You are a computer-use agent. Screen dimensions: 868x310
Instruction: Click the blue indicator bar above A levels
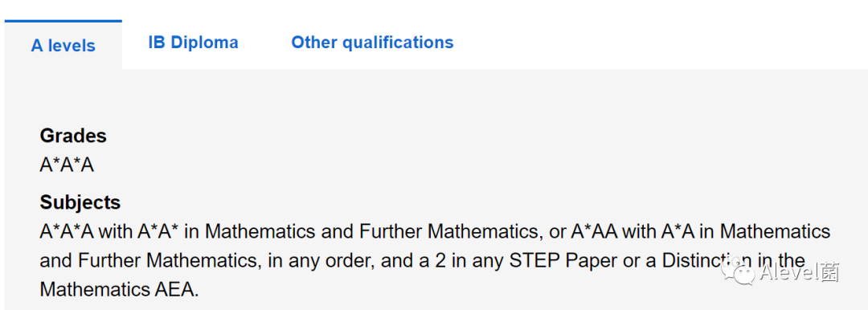point(63,21)
